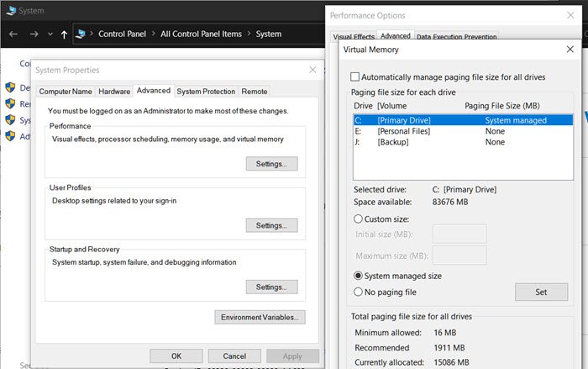Image resolution: width=588 pixels, height=369 pixels.
Task: Open the Data Execution Prevention tab
Action: pyautogui.click(x=456, y=37)
